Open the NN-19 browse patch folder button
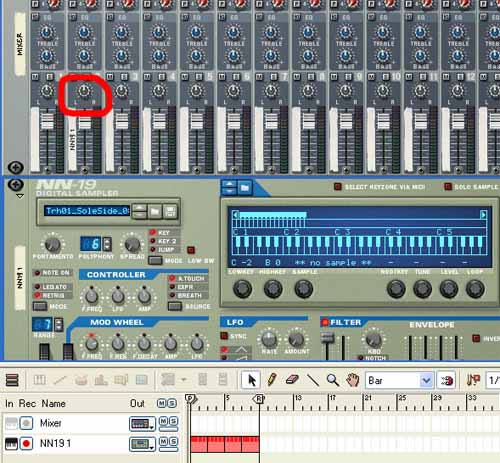 [155, 211]
